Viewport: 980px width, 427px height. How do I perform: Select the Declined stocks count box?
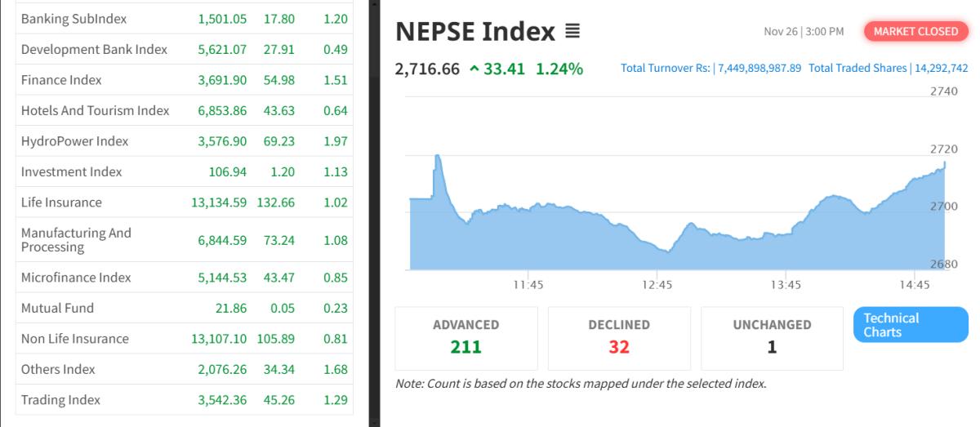(x=619, y=337)
